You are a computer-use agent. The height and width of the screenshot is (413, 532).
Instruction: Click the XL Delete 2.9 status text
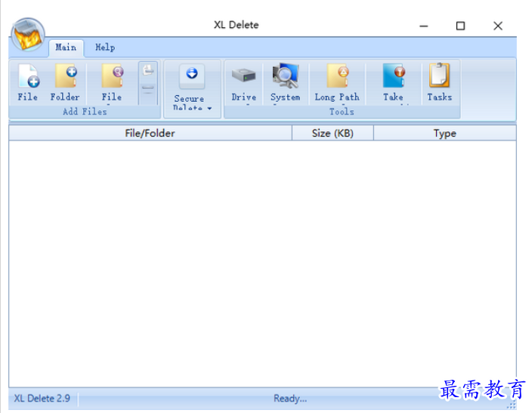tap(42, 399)
